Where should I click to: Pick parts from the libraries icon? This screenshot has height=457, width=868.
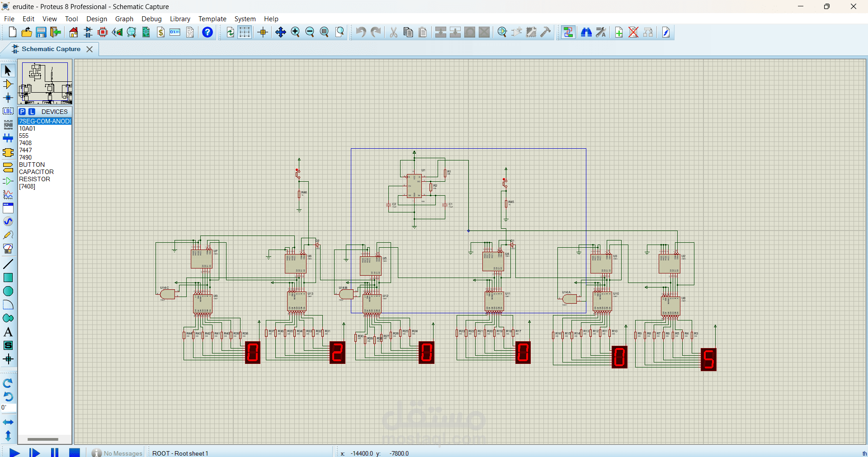502,32
